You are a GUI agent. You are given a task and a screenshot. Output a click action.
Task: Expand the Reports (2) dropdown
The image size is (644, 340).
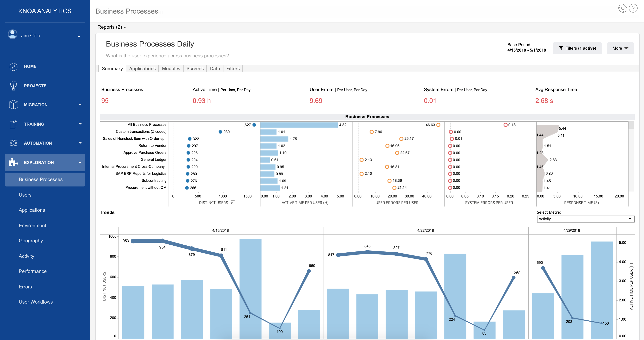coord(112,27)
